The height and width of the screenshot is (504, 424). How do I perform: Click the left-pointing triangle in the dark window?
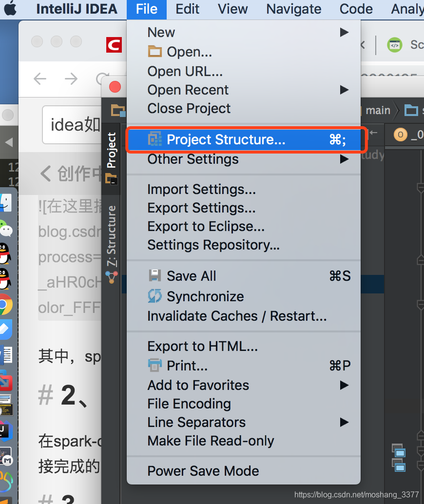click(9, 142)
